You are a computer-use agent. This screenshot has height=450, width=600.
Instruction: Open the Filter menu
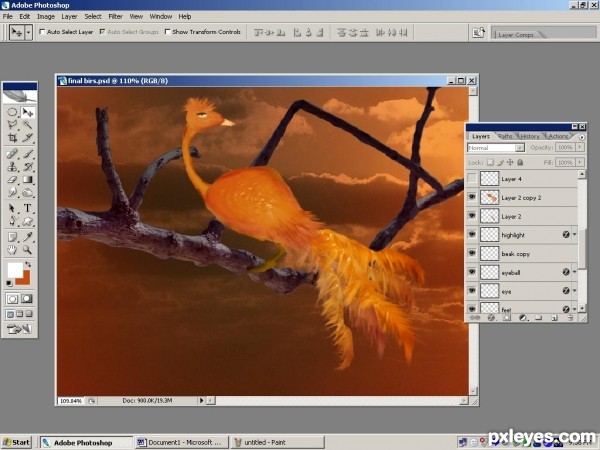coord(115,16)
